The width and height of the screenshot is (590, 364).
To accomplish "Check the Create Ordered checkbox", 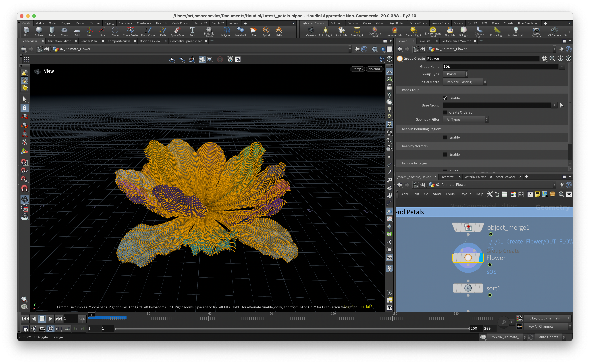I will click(445, 112).
